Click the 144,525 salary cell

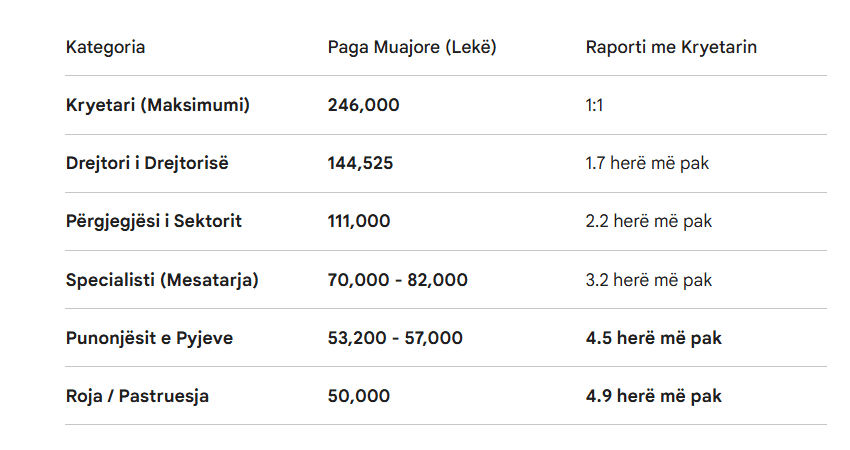pos(360,163)
